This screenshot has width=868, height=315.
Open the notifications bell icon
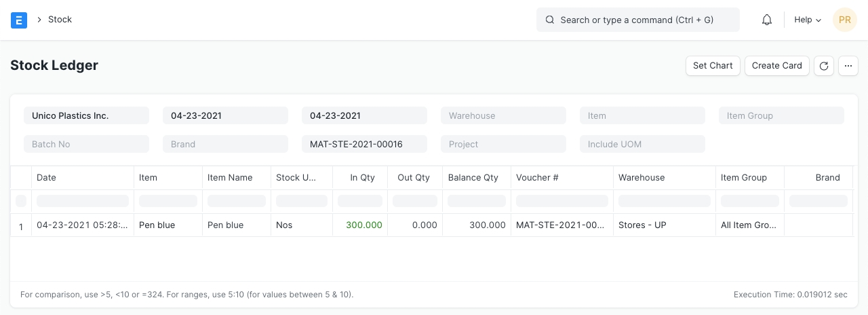coord(767,20)
